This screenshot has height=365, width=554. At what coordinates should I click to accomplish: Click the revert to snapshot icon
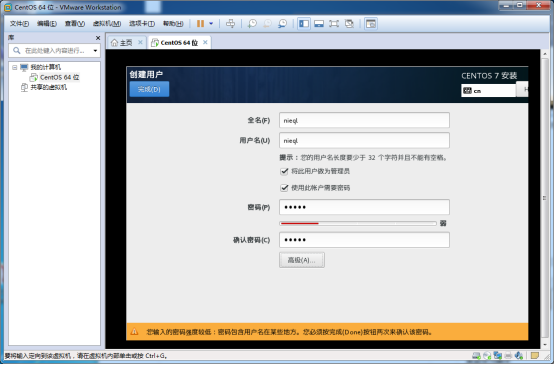click(267, 24)
